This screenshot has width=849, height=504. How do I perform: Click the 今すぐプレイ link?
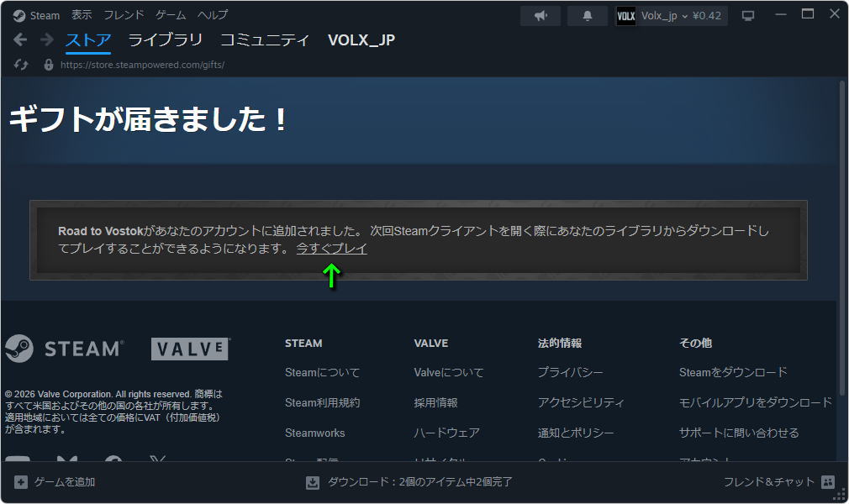tap(331, 249)
